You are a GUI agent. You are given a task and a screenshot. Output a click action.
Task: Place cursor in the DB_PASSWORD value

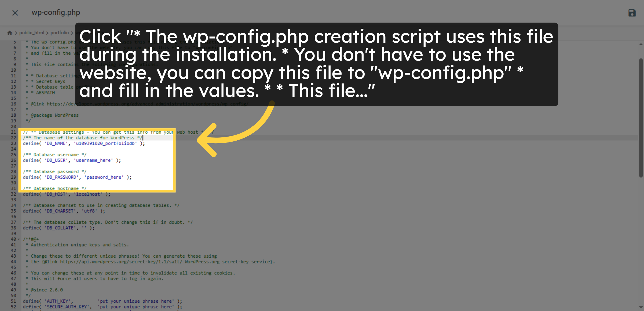(103, 177)
